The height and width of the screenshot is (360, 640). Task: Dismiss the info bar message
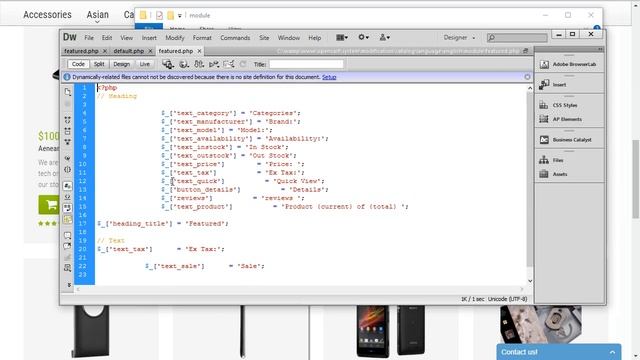[x=527, y=77]
